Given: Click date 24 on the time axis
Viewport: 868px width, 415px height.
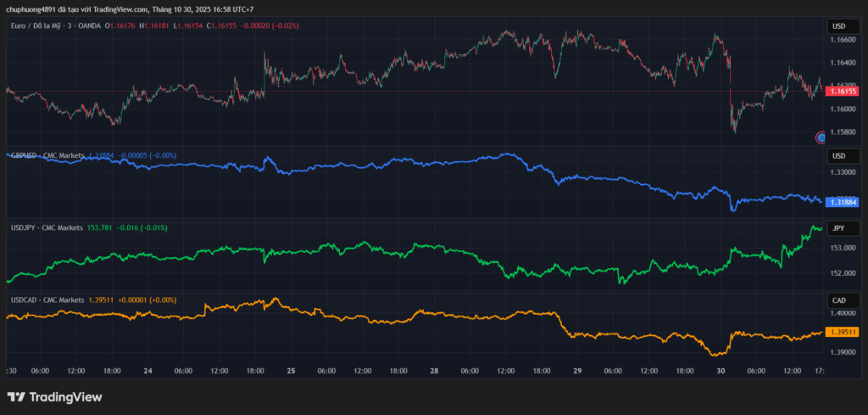Looking at the screenshot, I should [x=148, y=371].
